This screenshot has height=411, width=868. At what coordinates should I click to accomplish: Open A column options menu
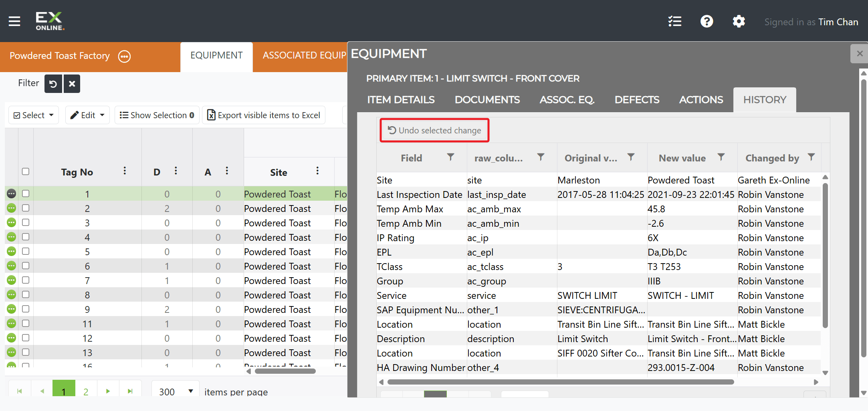pos(227,171)
